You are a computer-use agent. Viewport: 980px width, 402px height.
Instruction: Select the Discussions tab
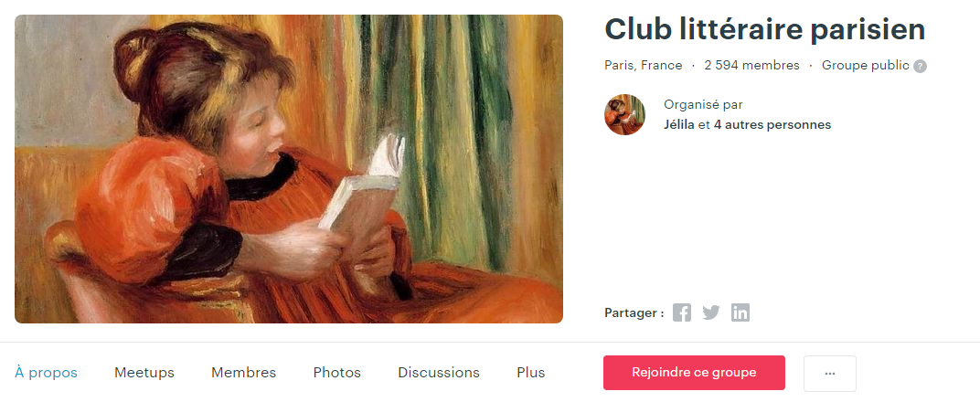pos(439,373)
